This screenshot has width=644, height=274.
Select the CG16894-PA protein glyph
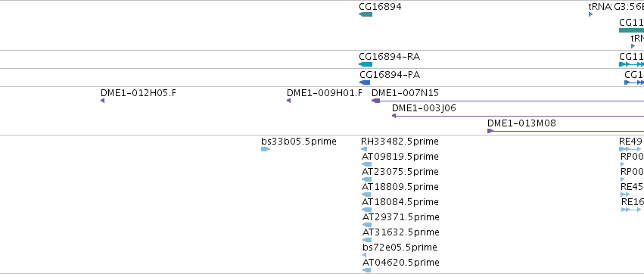pos(365,83)
